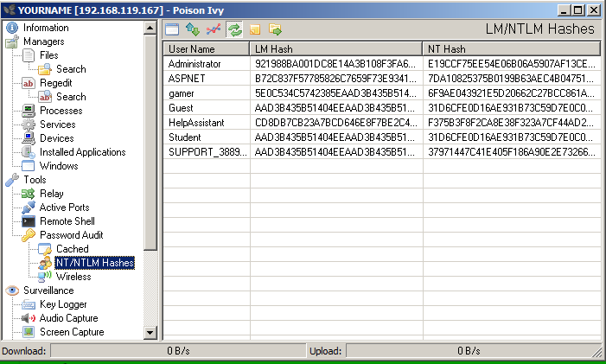Click the Installed Applications icon

tap(29, 152)
